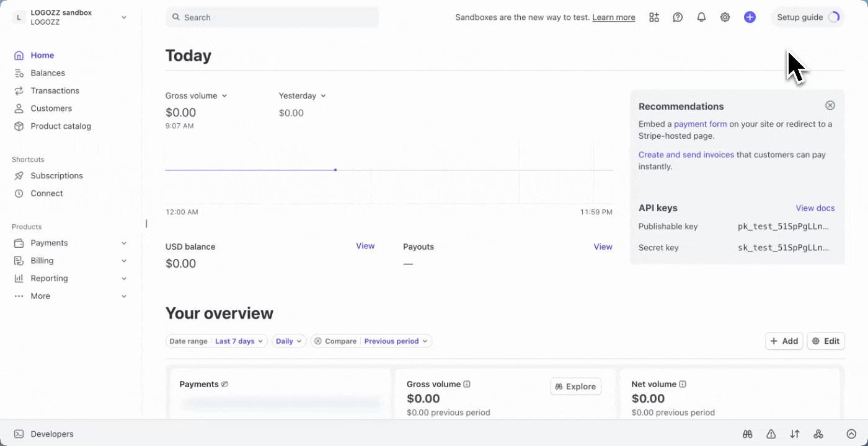Follow the Create and send invoices link

click(686, 155)
